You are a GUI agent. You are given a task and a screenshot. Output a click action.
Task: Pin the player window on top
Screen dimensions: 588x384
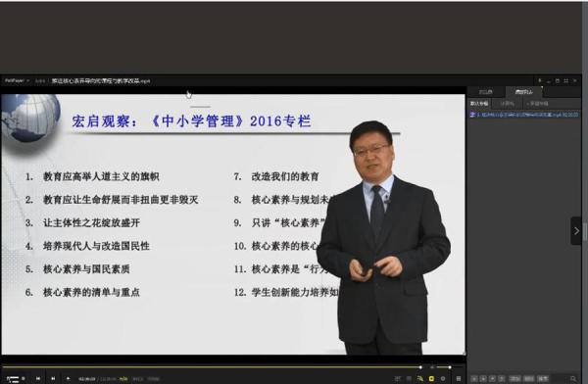(540, 80)
